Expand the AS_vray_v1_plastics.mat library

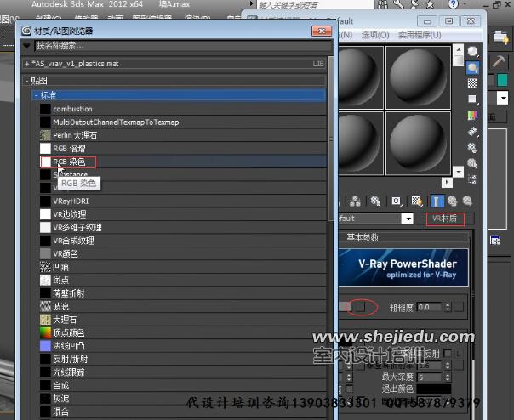(x=27, y=64)
